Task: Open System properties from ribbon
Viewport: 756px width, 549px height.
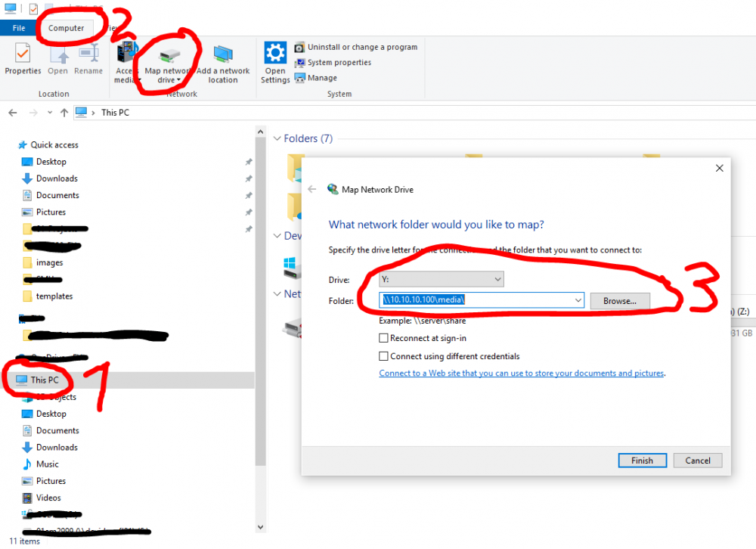Action: click(333, 63)
